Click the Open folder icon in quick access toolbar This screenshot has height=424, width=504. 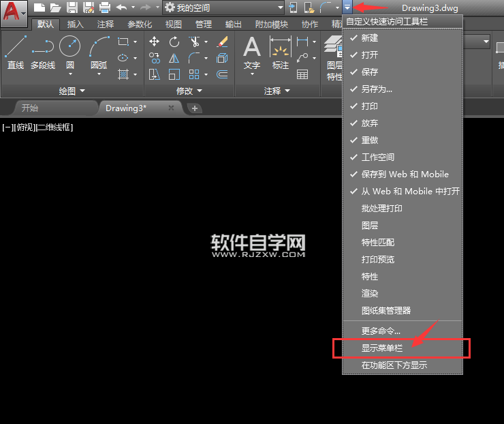point(55,7)
